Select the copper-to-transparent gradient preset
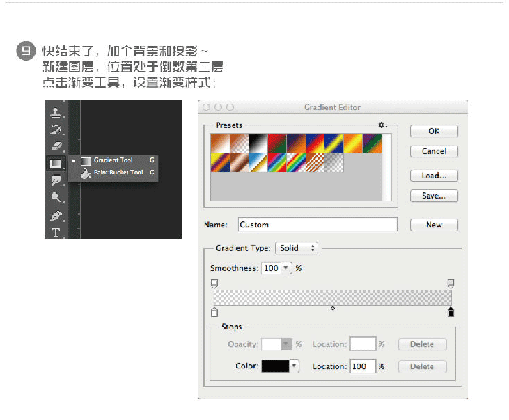This screenshot has width=509, height=420. pyautogui.click(x=240, y=143)
